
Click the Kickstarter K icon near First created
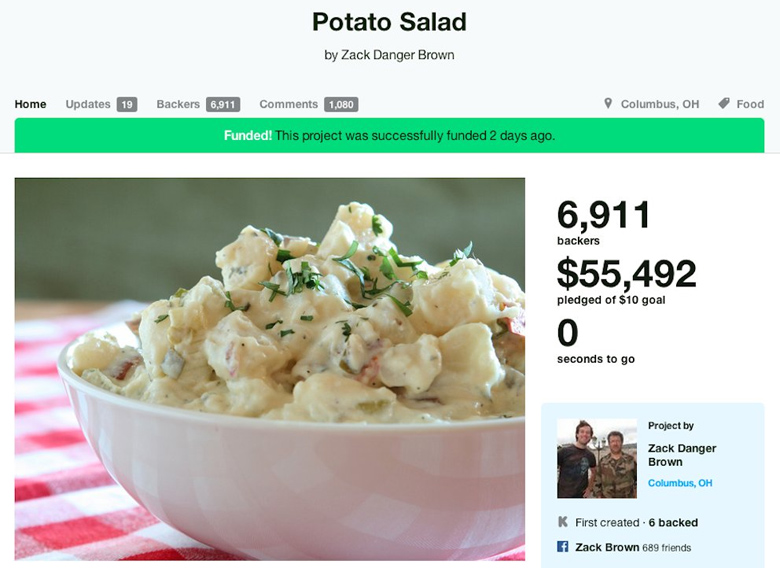coord(563,522)
